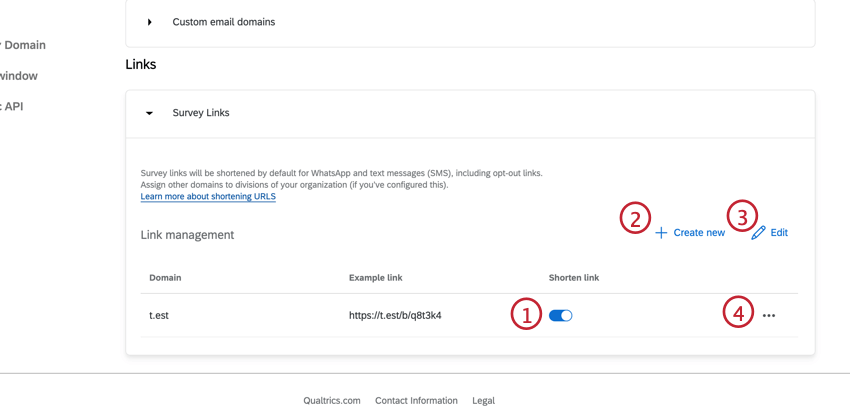Open Contact Information footer link
This screenshot has width=850, height=419.
click(416, 401)
